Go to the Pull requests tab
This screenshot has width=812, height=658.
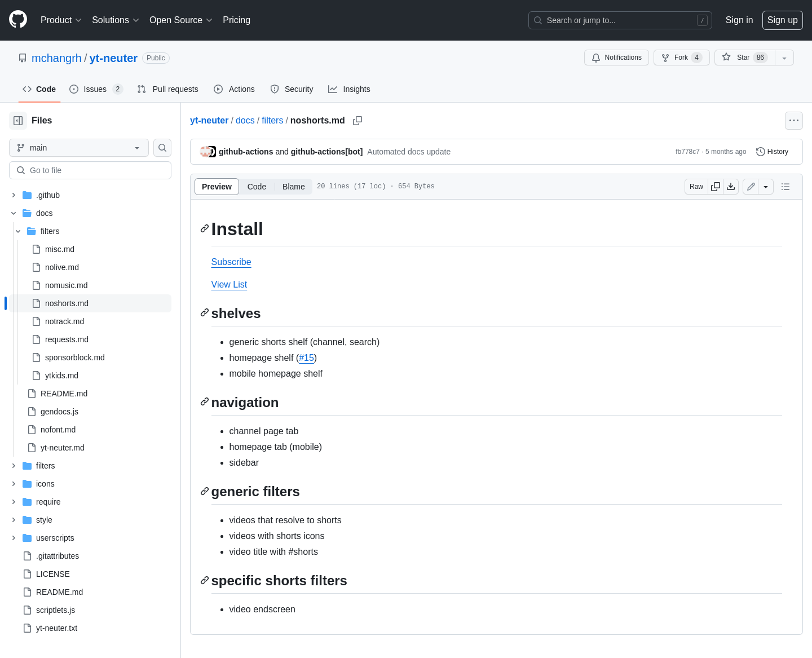(x=168, y=89)
